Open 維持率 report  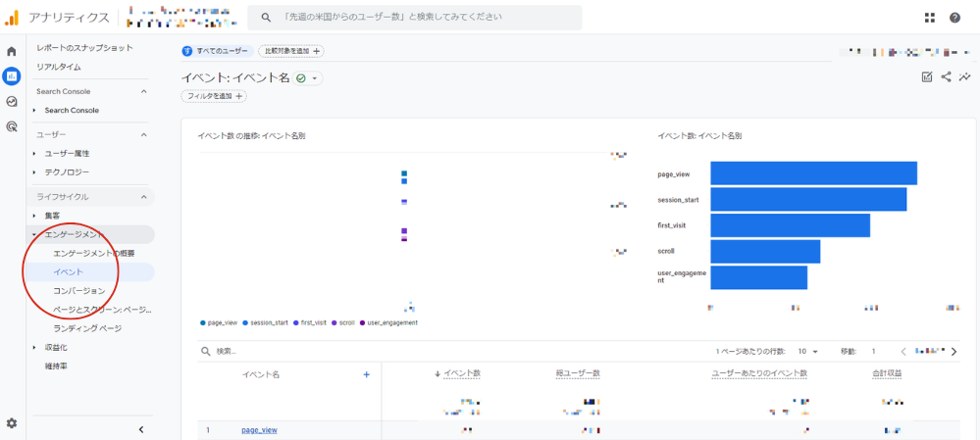coord(56,366)
